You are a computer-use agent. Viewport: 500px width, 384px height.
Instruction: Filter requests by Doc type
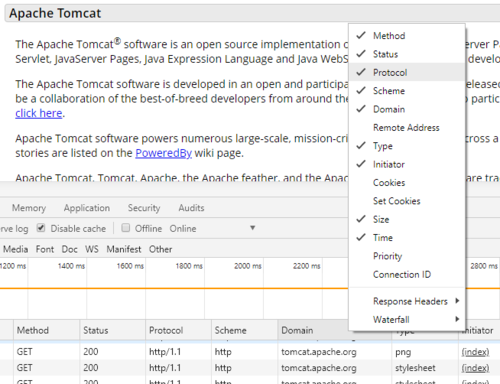click(69, 249)
